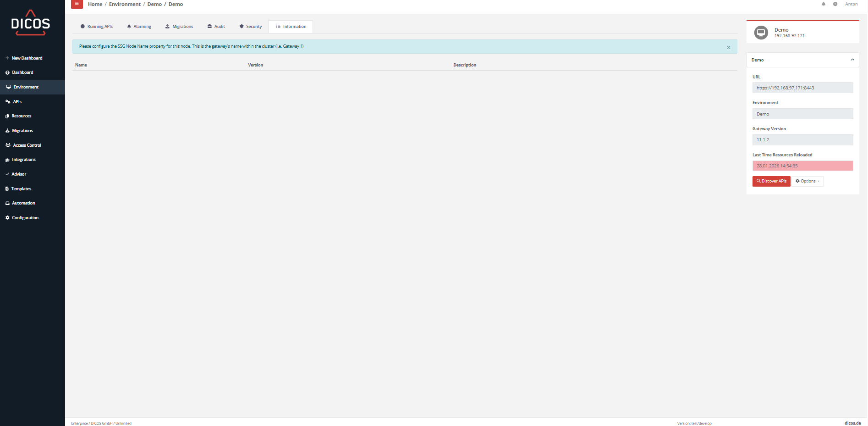Click the red hamburger menu toggle
The height and width of the screenshot is (426, 868).
77,4
